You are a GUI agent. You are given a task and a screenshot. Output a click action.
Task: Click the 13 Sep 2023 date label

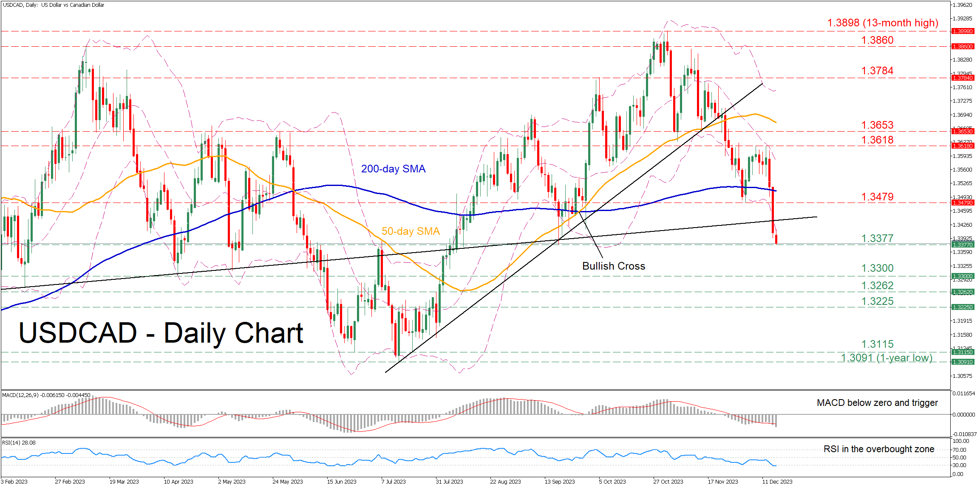coord(560,482)
